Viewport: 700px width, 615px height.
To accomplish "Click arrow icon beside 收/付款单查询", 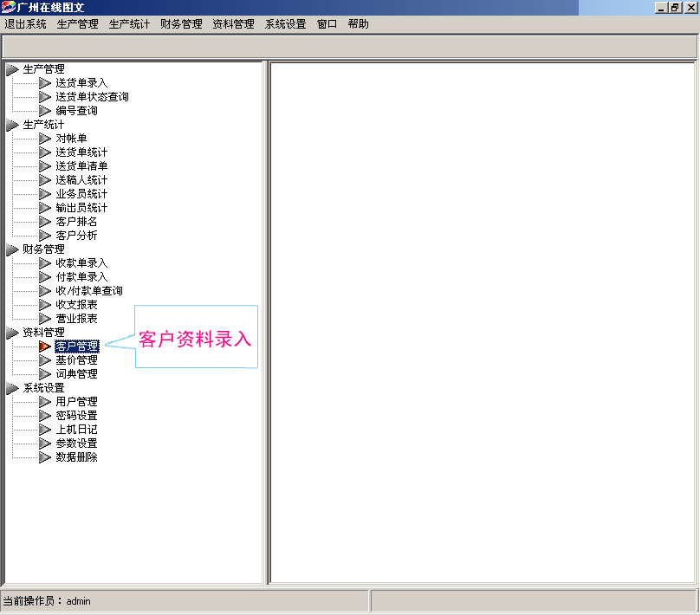I will coord(45,290).
